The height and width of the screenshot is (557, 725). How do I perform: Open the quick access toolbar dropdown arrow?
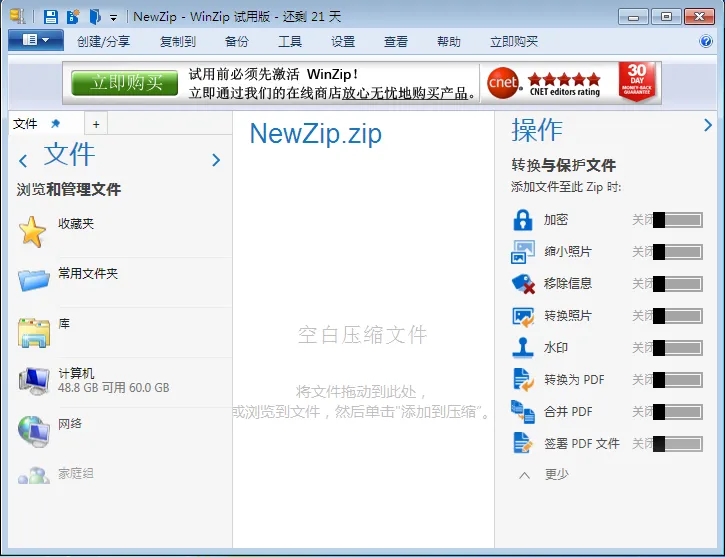coord(113,18)
